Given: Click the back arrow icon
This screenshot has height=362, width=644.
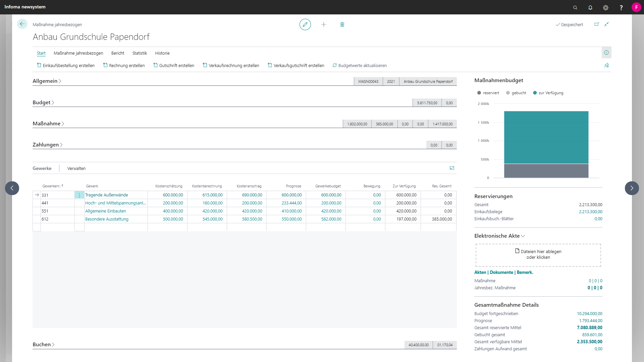Looking at the screenshot, I should tap(22, 24).
